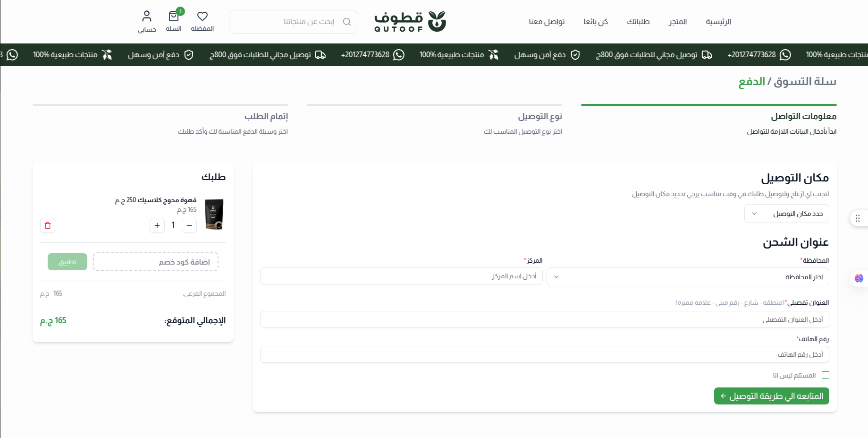This screenshot has height=438, width=868.
Task: Select the 'نوع التوصيل' step tab
Action: coord(539,116)
